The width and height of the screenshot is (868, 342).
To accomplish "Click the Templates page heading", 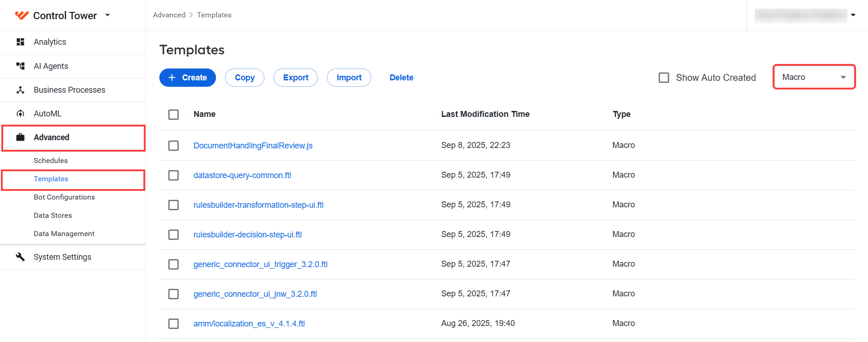I will click(192, 50).
